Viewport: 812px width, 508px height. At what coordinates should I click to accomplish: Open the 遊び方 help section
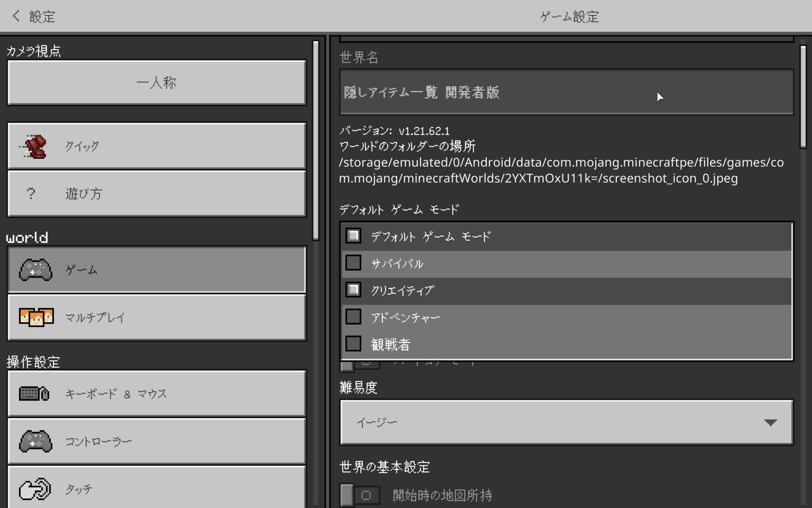point(156,194)
